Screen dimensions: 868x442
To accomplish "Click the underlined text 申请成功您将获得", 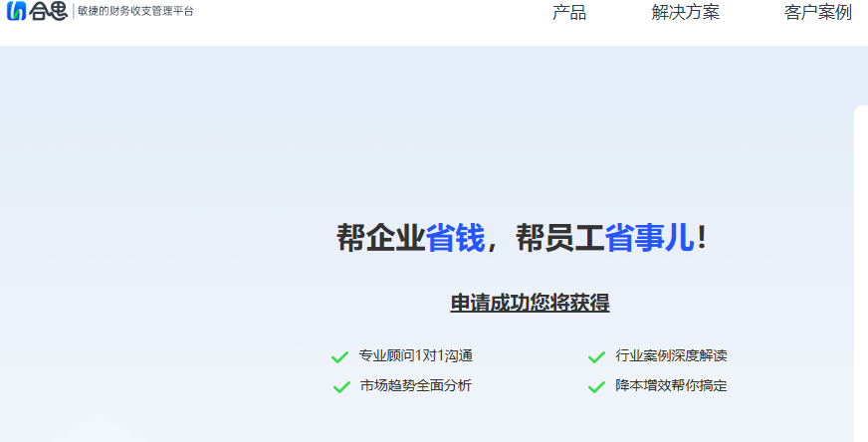I will [x=530, y=303].
